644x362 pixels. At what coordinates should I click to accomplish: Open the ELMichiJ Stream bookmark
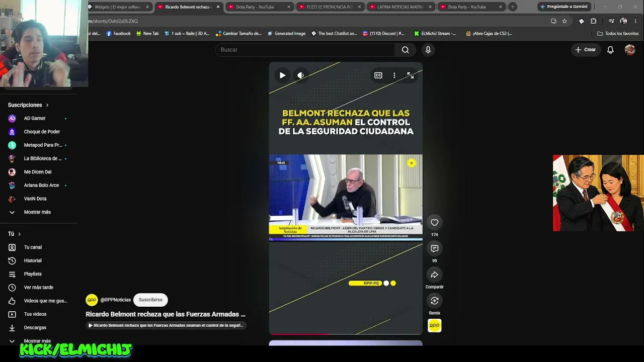[x=435, y=34]
